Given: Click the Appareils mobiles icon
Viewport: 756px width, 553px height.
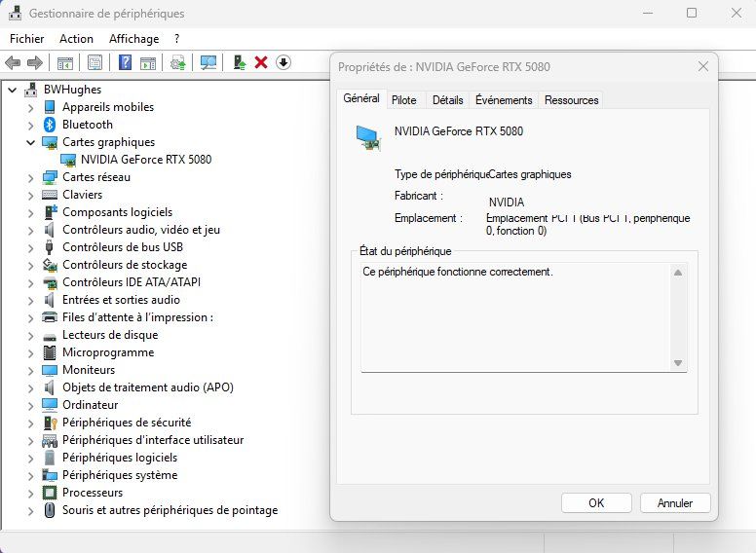Looking at the screenshot, I should pyautogui.click(x=50, y=107).
